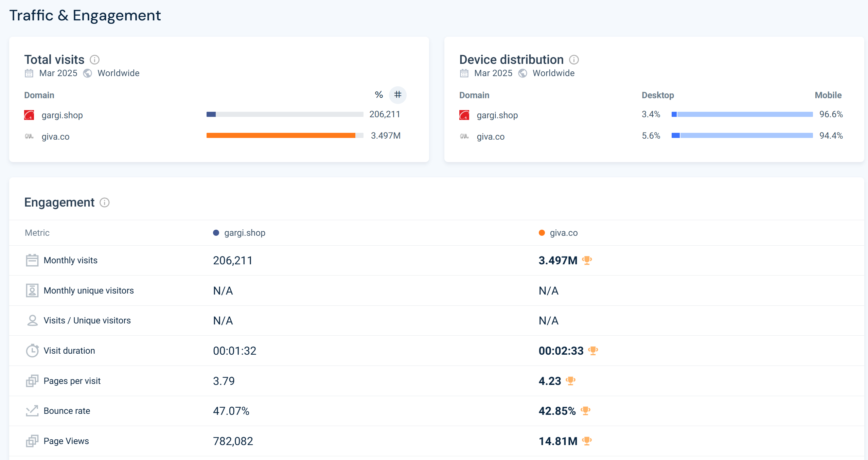Click the Bounce rate metric label

tap(67, 411)
